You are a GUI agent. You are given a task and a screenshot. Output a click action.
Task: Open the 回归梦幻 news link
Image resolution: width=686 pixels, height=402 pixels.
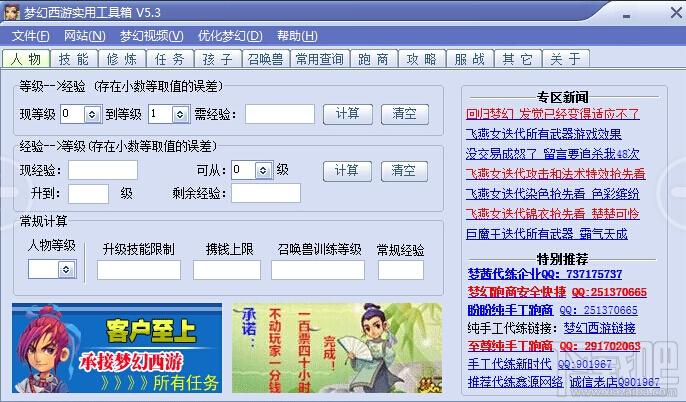tap(553, 114)
